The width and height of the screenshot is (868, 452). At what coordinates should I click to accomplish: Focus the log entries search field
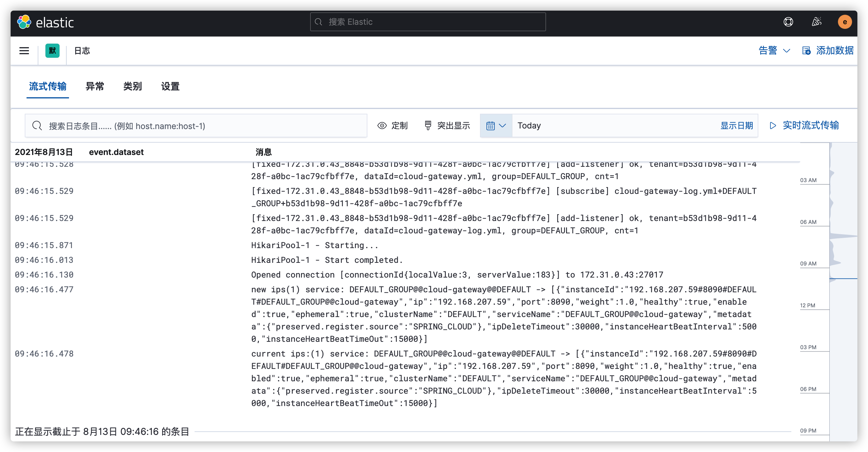coord(196,126)
